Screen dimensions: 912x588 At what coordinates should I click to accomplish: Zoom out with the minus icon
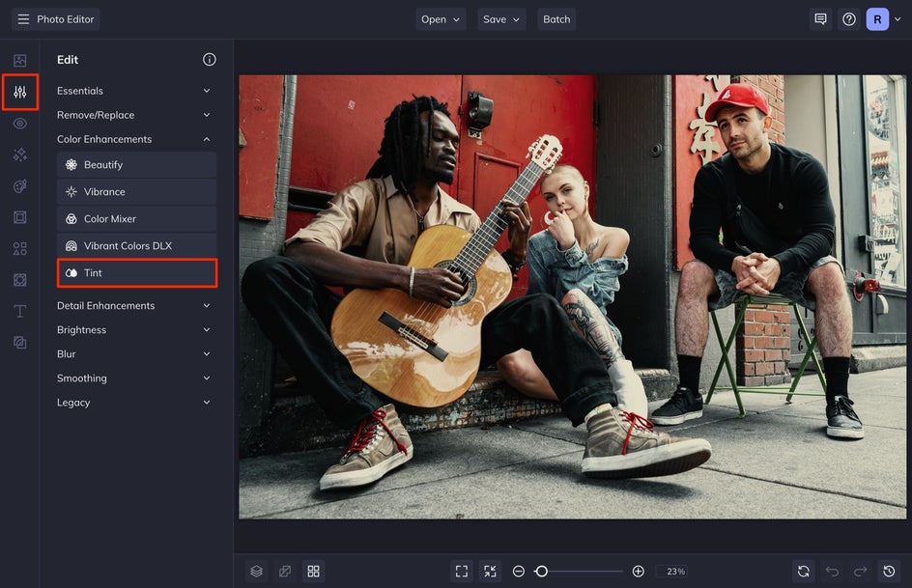point(519,572)
